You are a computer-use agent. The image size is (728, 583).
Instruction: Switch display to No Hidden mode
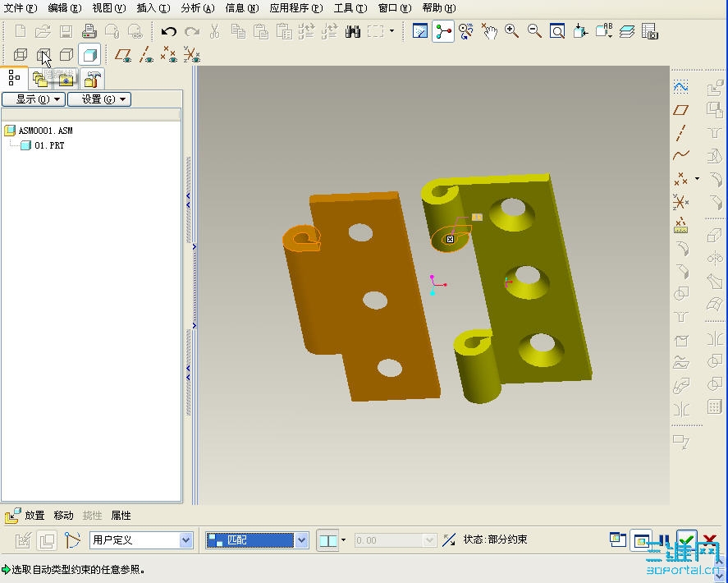tap(66, 55)
